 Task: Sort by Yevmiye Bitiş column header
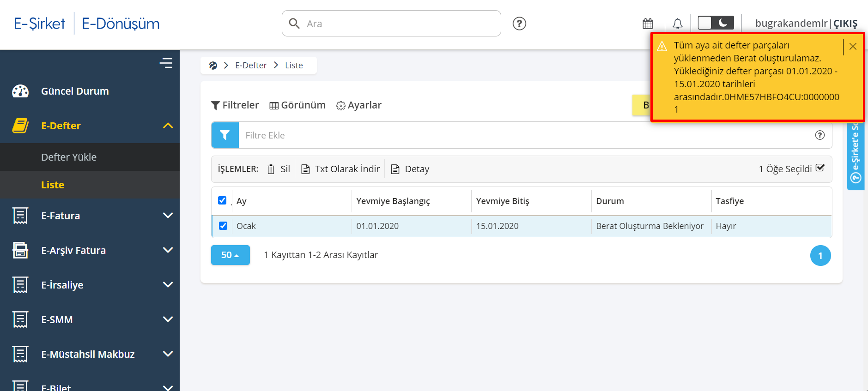click(x=503, y=201)
